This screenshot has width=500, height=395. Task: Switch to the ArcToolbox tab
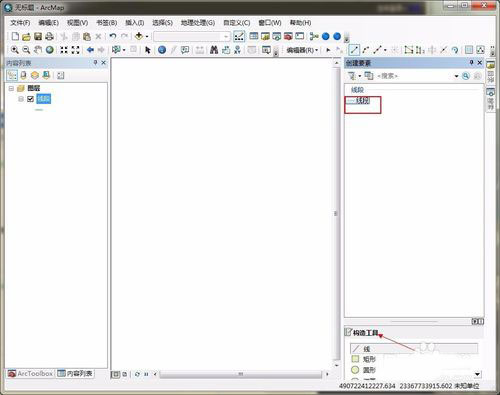coord(31,373)
